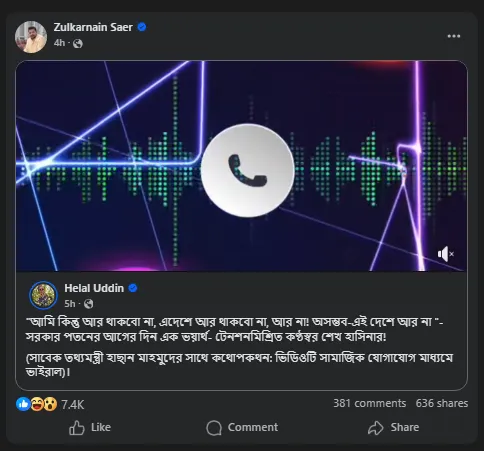Open Zulkarnain Saer's profile picture
This screenshot has height=451, width=484.
(31, 37)
